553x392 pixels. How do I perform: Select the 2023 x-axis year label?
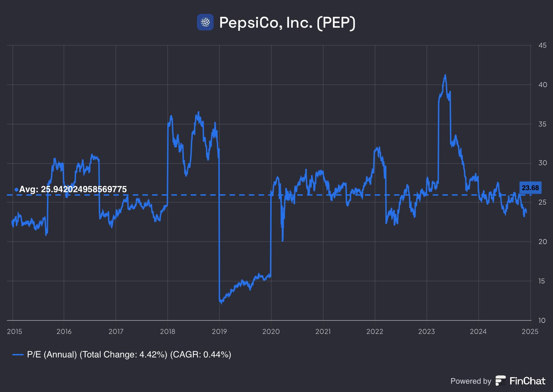tap(427, 332)
